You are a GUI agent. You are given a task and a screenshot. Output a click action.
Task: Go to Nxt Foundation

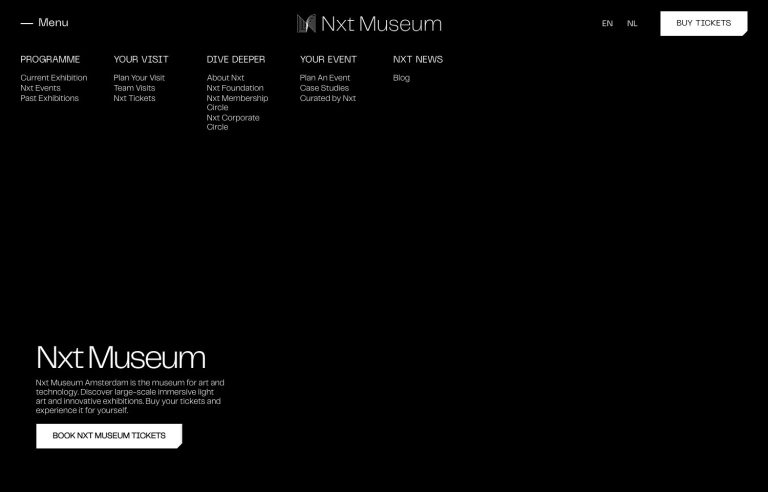pos(235,88)
